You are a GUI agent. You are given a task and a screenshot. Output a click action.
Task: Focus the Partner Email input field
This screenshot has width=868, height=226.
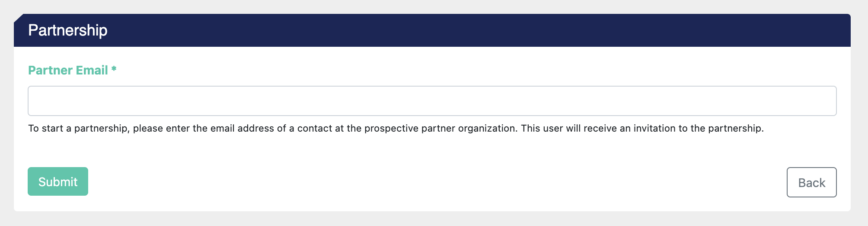point(432,101)
